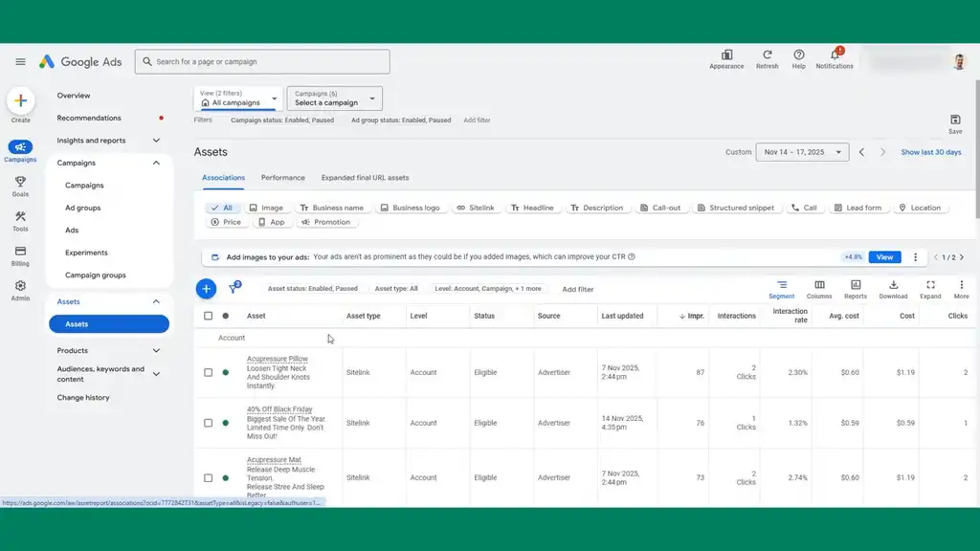980x551 pixels.
Task: Tick the 40% Off Black Friday checkbox
Action: (x=208, y=423)
